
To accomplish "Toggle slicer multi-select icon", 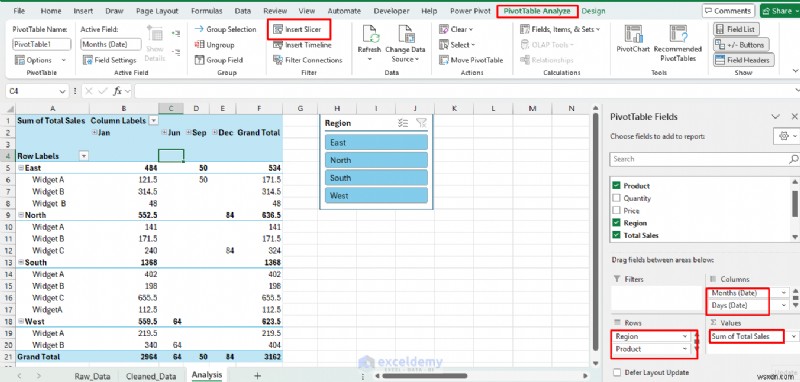I will (x=403, y=123).
